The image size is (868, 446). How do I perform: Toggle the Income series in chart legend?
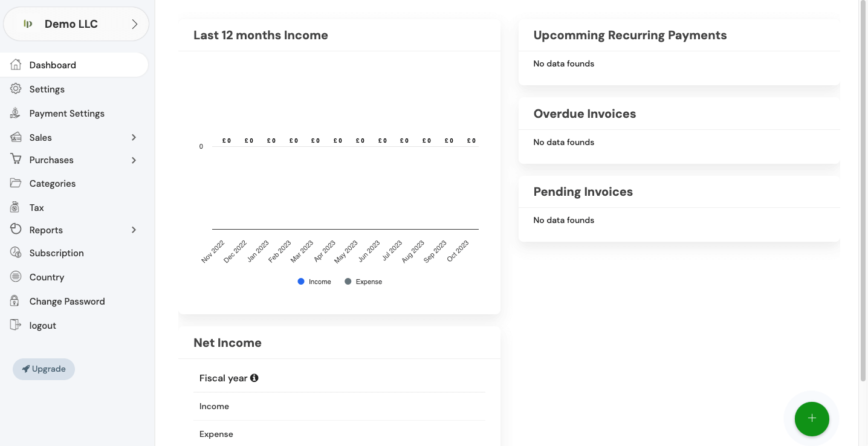314,282
